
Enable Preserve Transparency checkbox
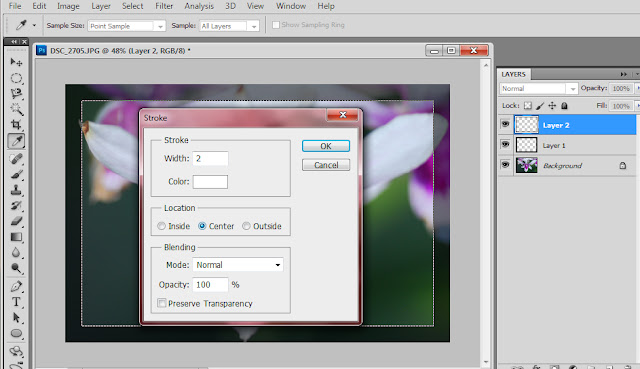(x=162, y=303)
